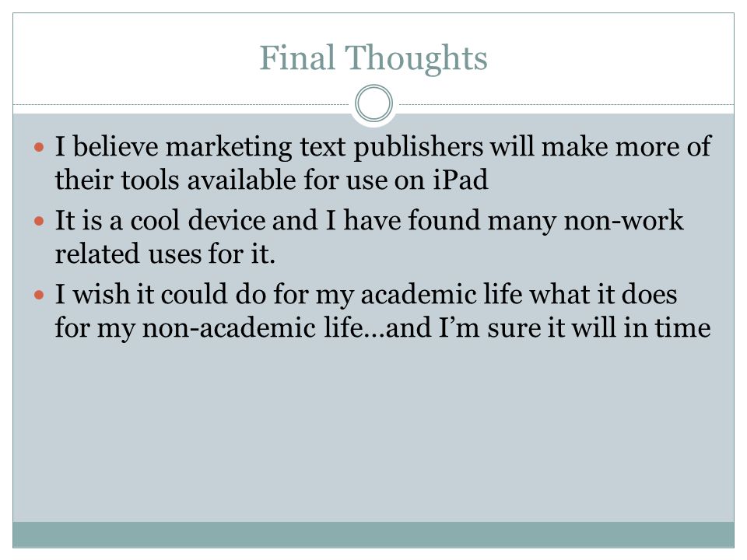Image resolution: width=747 pixels, height=560 pixels.
Task: Click the word "tools" in first bullet
Action: (150, 180)
